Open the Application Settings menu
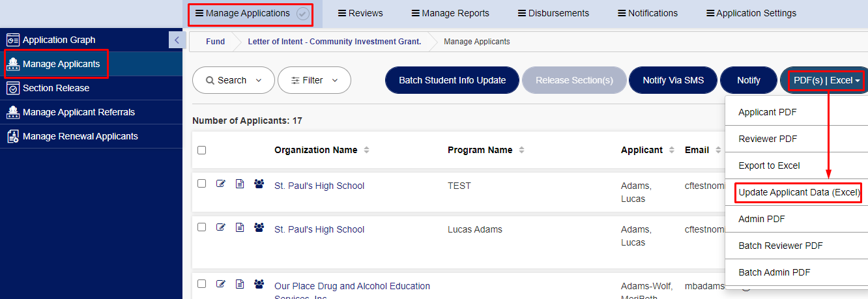This screenshot has width=868, height=299. point(751,13)
